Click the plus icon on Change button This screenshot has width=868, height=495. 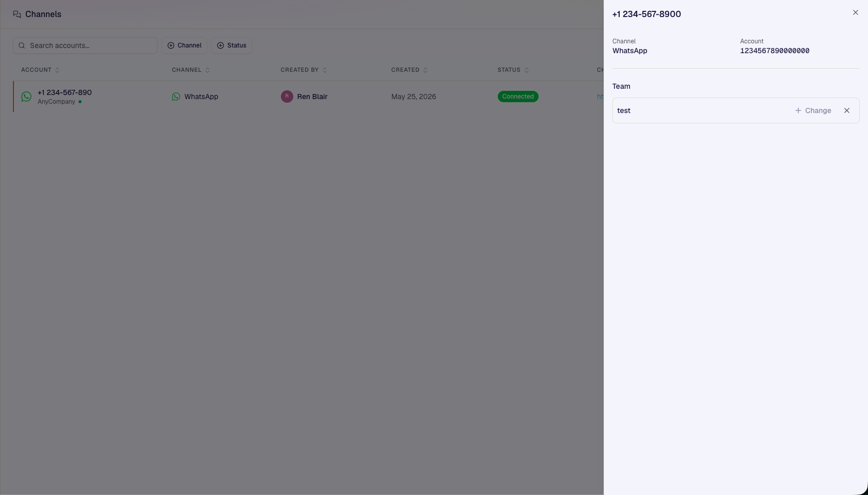(x=798, y=110)
